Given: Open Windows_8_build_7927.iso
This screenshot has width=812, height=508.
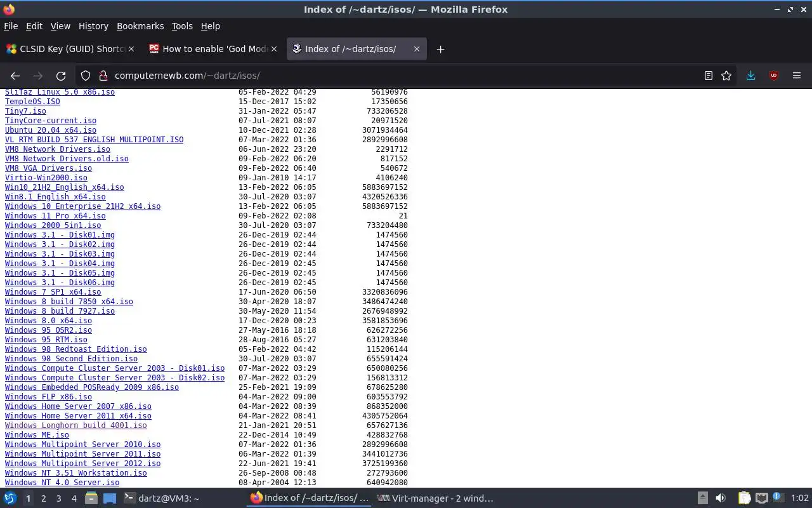Looking at the screenshot, I should pyautogui.click(x=60, y=311).
